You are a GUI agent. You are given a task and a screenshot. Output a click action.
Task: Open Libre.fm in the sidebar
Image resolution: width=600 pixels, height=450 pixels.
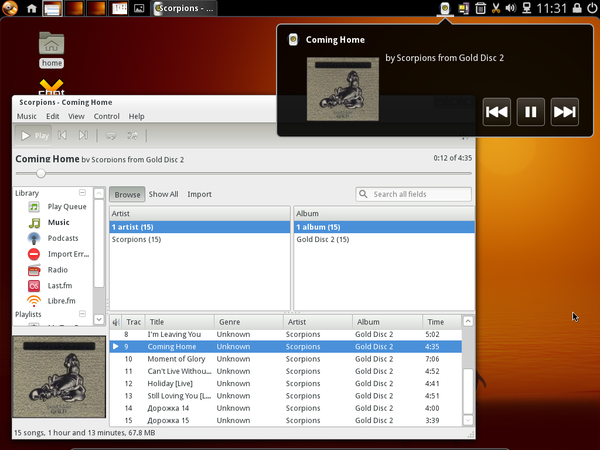pyautogui.click(x=51, y=301)
